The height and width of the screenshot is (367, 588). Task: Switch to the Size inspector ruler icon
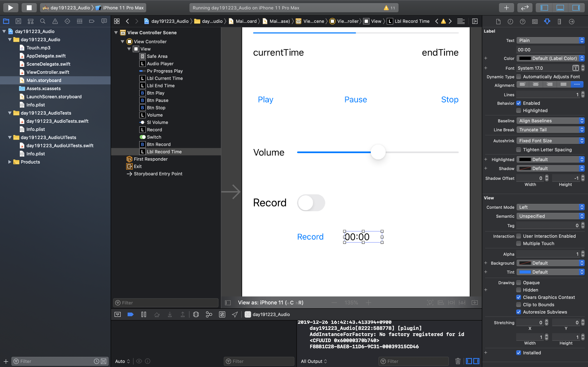click(x=559, y=22)
